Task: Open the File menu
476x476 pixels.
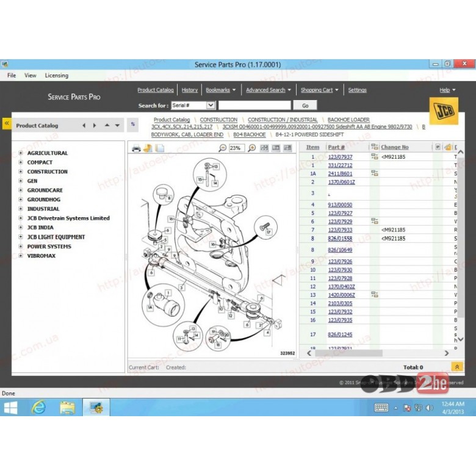Action: (x=12, y=75)
